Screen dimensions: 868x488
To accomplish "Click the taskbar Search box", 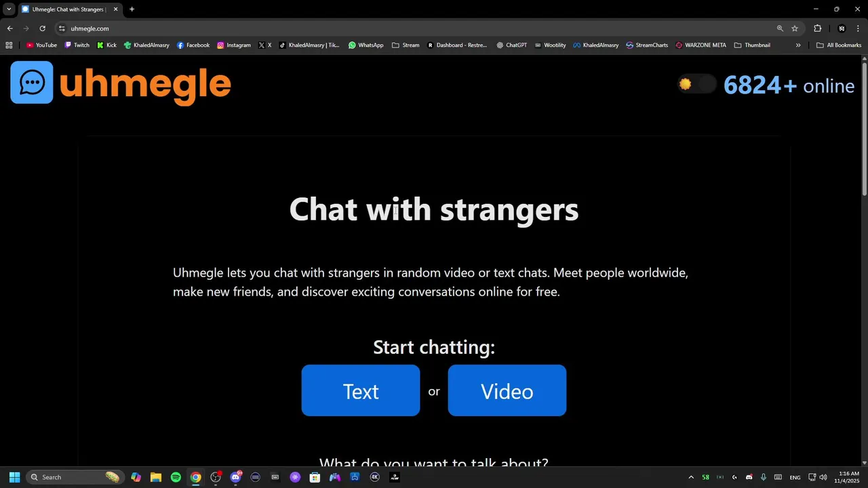I will [x=75, y=477].
